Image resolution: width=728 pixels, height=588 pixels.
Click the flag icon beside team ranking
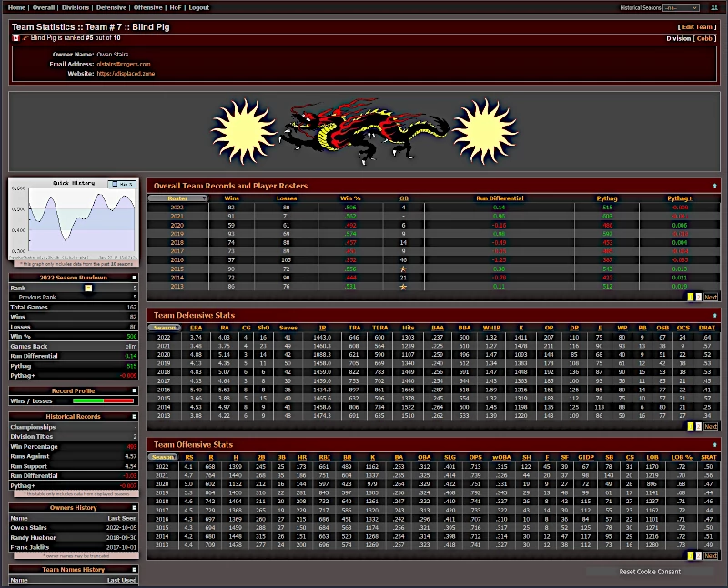15,38
